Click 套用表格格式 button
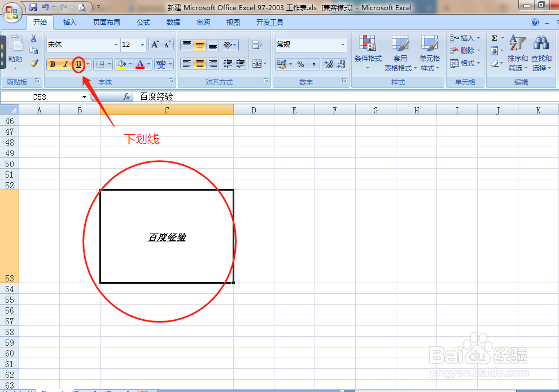This screenshot has width=559, height=392. tap(400, 52)
